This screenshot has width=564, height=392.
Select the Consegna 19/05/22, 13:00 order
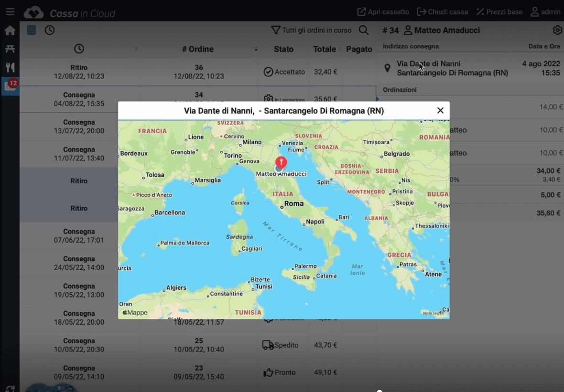79,290
